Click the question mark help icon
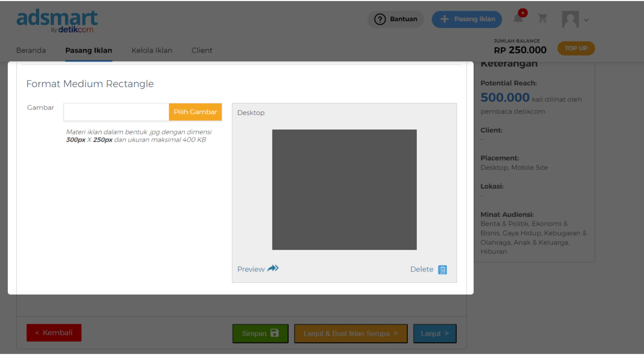 (x=380, y=19)
